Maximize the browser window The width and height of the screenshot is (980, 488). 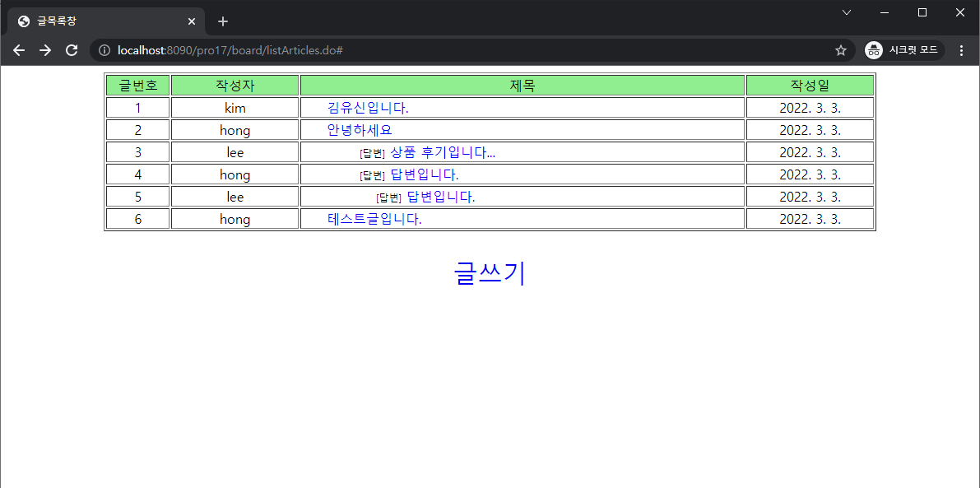pyautogui.click(x=922, y=12)
